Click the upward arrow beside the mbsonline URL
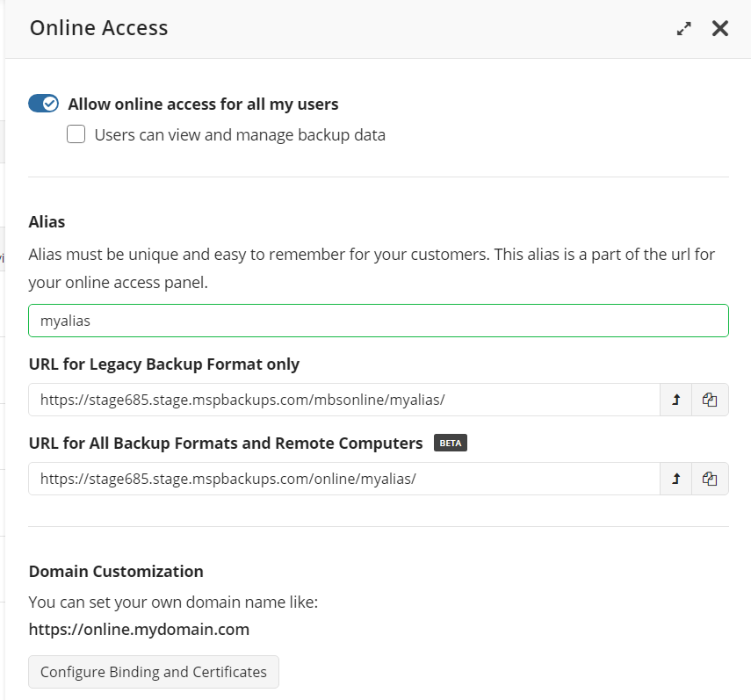751x700 pixels. tap(675, 400)
